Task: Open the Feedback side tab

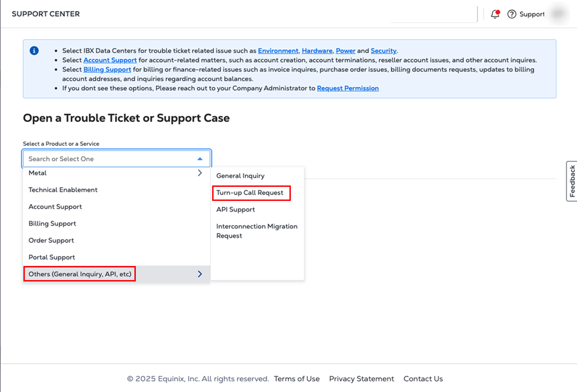Action: click(571, 181)
